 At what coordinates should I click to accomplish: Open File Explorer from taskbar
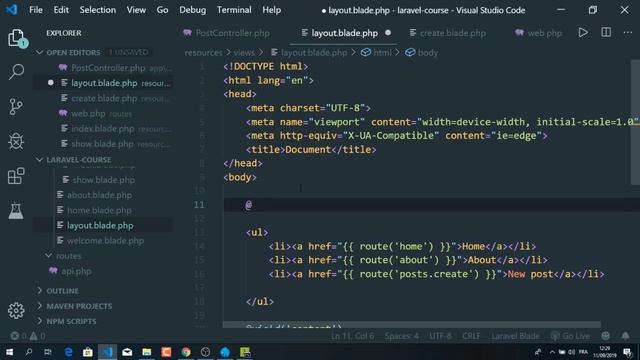[x=147, y=352]
